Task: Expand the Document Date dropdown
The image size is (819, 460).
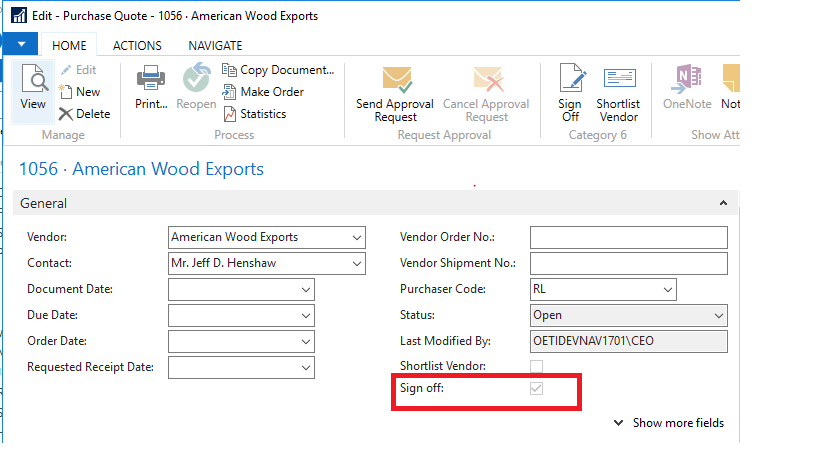Action: coord(306,290)
